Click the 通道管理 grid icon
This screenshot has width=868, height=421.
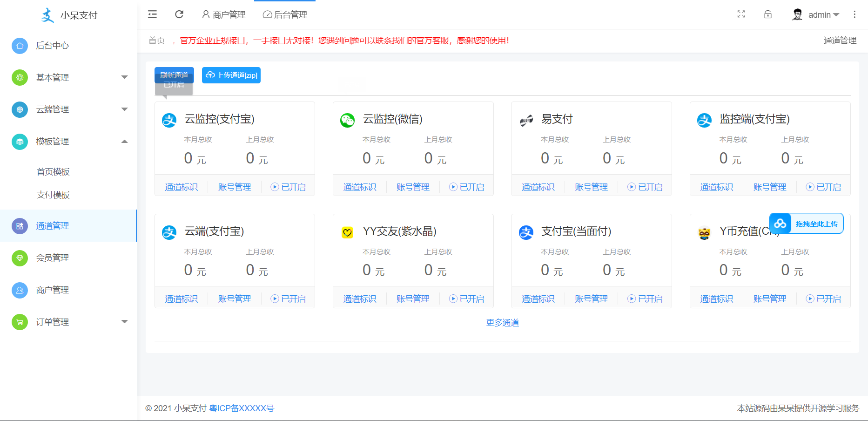click(x=20, y=226)
